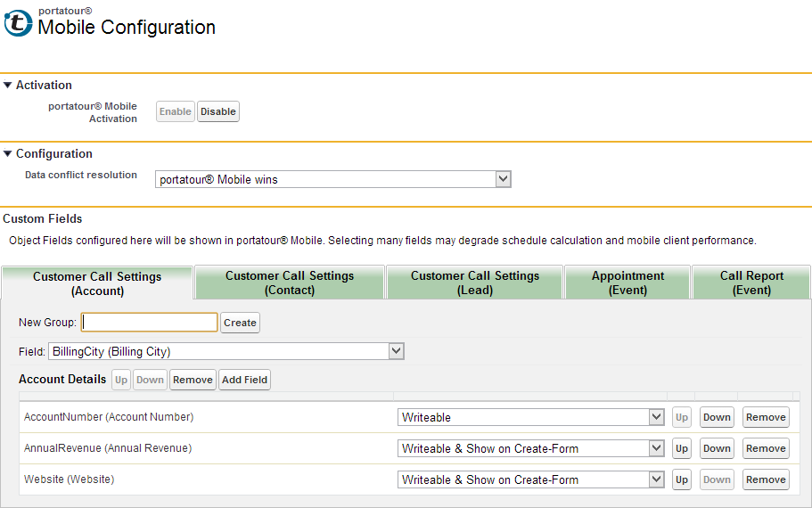Open the Data conflict resolution dropdown

coord(333,179)
